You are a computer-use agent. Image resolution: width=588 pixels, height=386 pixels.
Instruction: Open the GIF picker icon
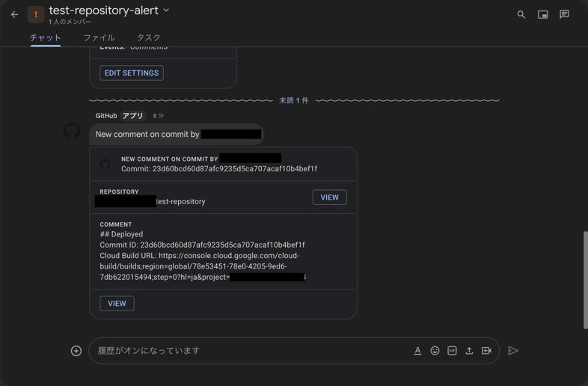(x=452, y=351)
